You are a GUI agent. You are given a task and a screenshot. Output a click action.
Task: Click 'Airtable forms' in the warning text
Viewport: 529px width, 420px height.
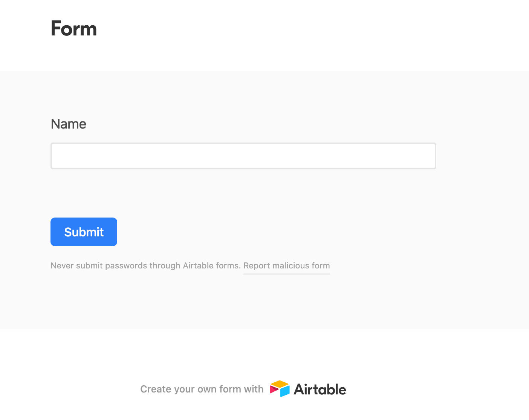click(211, 266)
